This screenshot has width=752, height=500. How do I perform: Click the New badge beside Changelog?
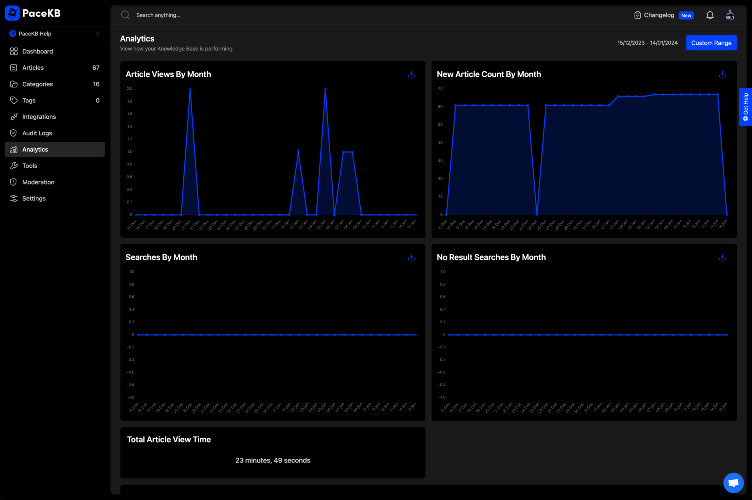click(686, 15)
